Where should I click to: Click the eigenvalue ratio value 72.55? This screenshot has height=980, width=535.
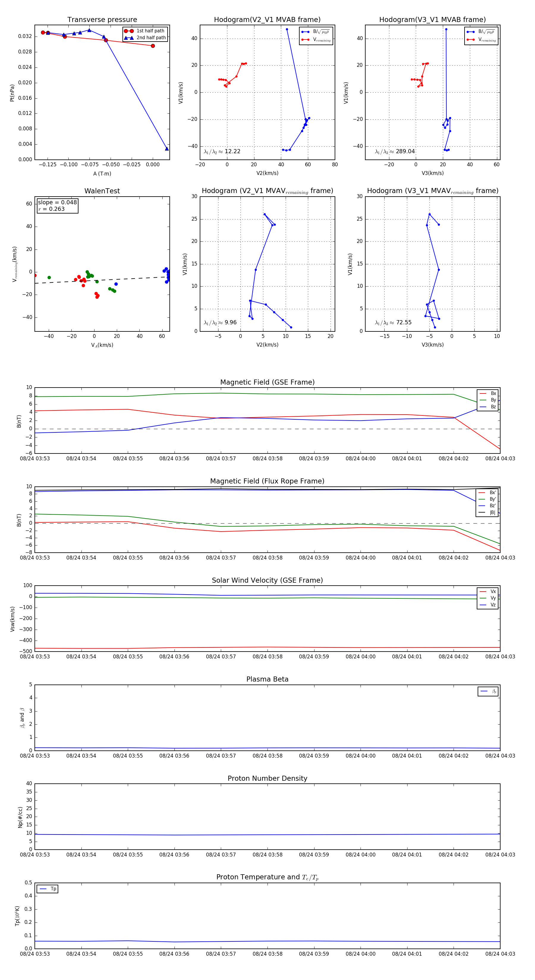click(404, 323)
